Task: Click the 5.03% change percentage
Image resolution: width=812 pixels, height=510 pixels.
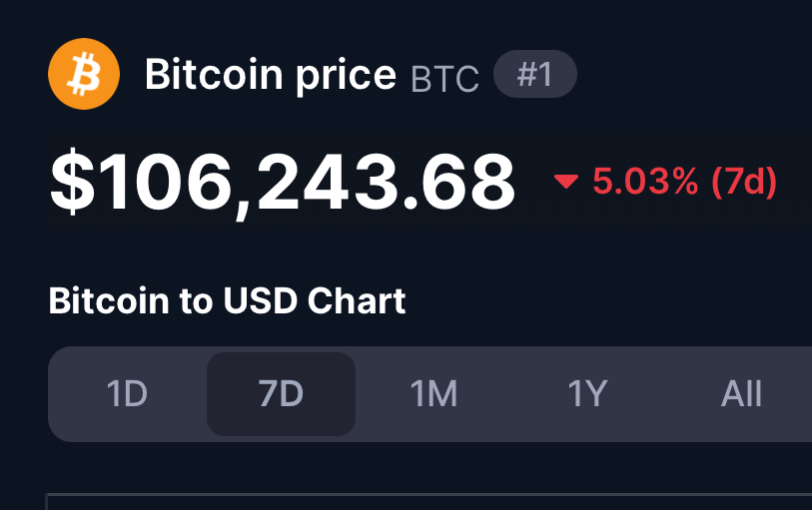Action: point(645,182)
